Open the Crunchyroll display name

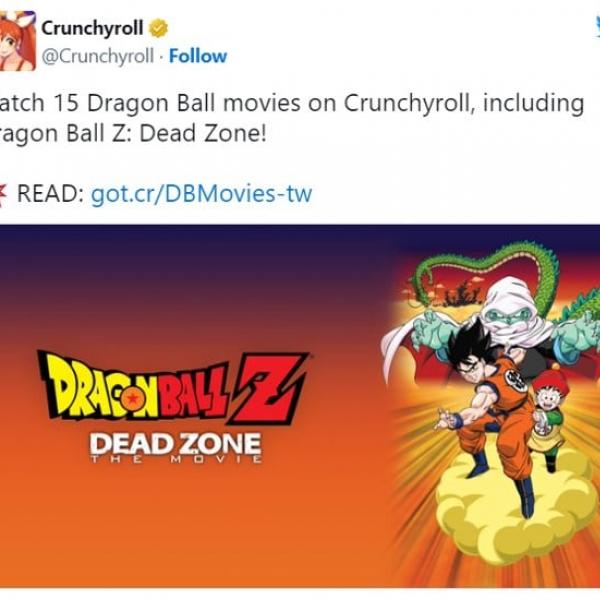tap(92, 28)
